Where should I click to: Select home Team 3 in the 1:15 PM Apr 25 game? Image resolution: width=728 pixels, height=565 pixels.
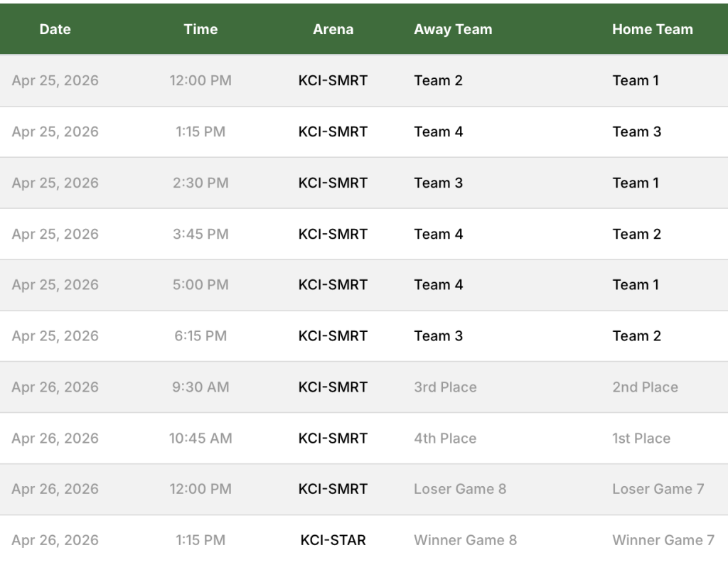[636, 132]
